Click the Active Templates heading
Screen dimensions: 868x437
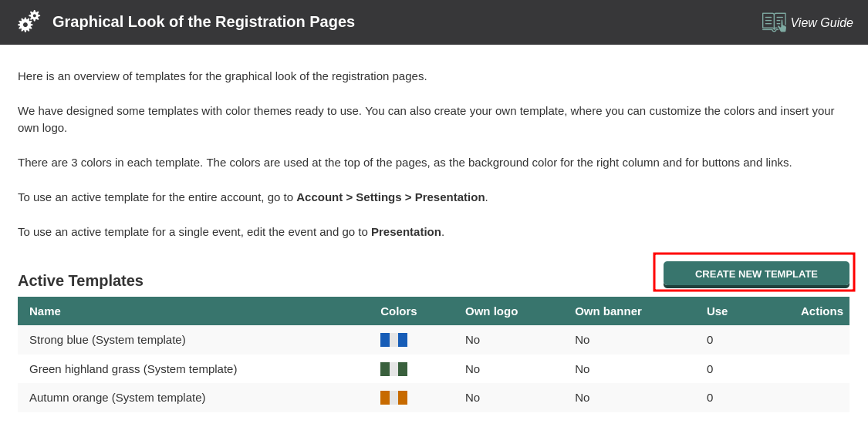[x=80, y=281]
